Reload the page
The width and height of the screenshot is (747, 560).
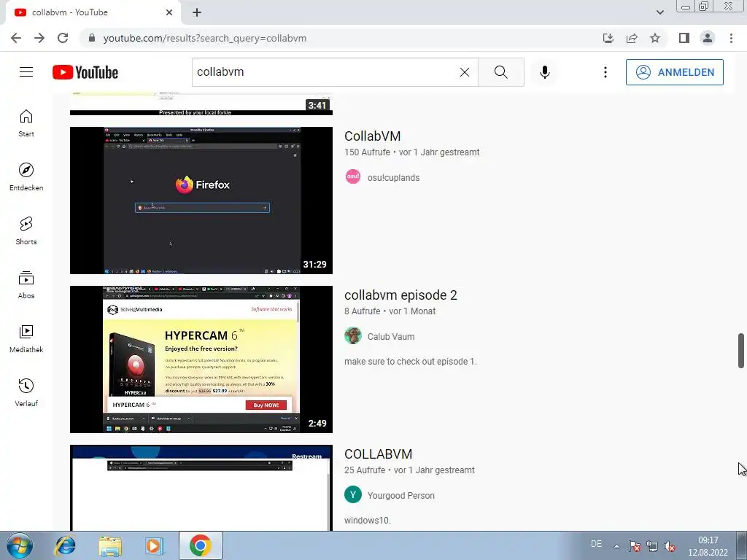[63, 38]
